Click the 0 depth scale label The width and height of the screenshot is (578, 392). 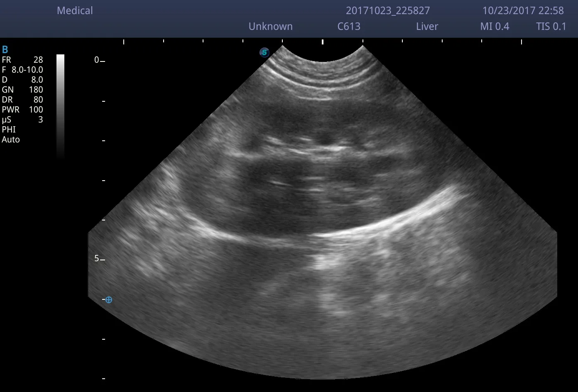[x=97, y=60]
